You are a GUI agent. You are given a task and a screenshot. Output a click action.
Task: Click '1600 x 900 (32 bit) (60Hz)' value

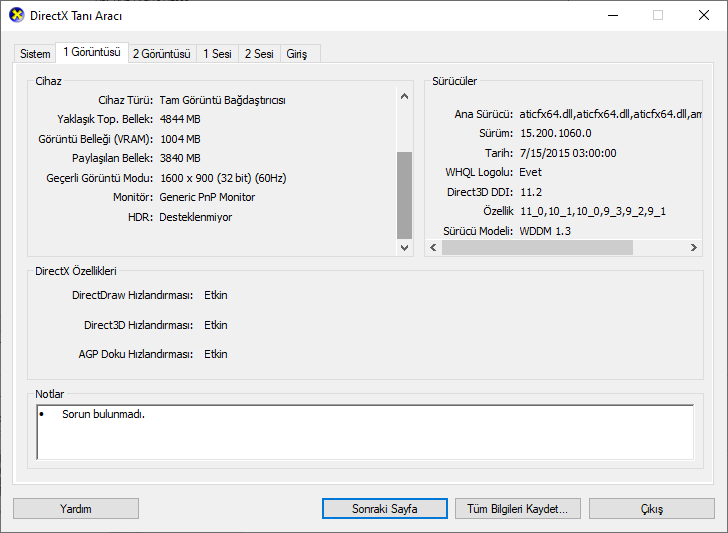point(223,178)
